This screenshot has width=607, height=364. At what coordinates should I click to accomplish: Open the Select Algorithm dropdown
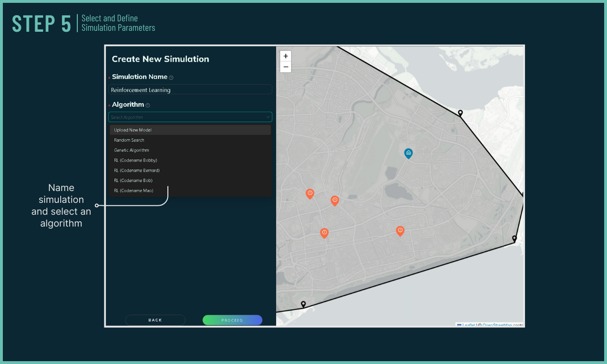coord(190,117)
